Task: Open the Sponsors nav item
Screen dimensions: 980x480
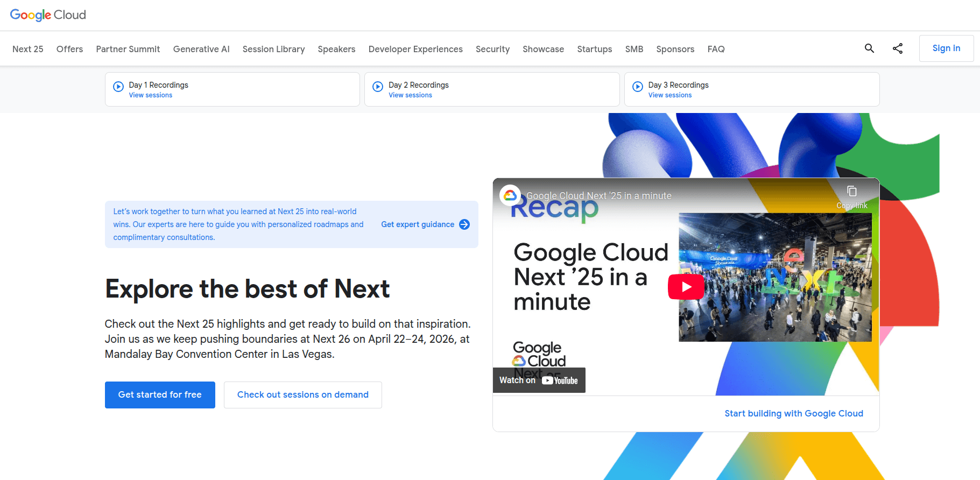Action: coord(675,49)
